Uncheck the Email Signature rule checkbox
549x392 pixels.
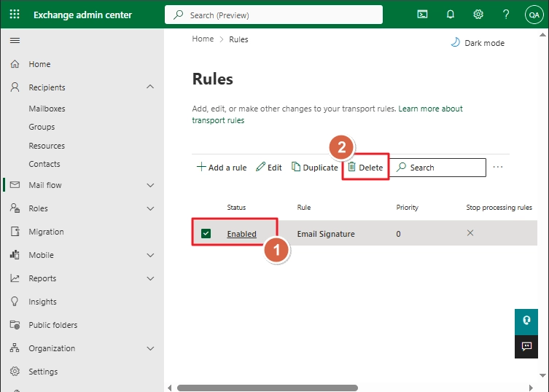pyautogui.click(x=206, y=233)
